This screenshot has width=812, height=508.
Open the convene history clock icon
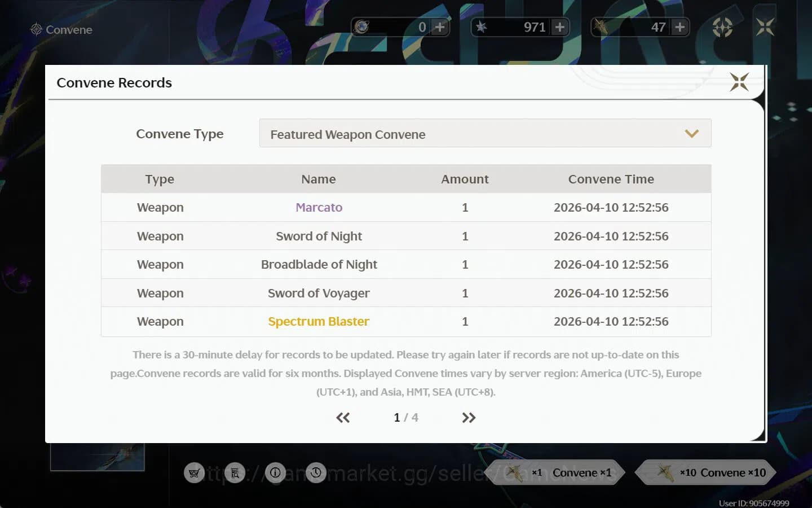[x=316, y=473]
